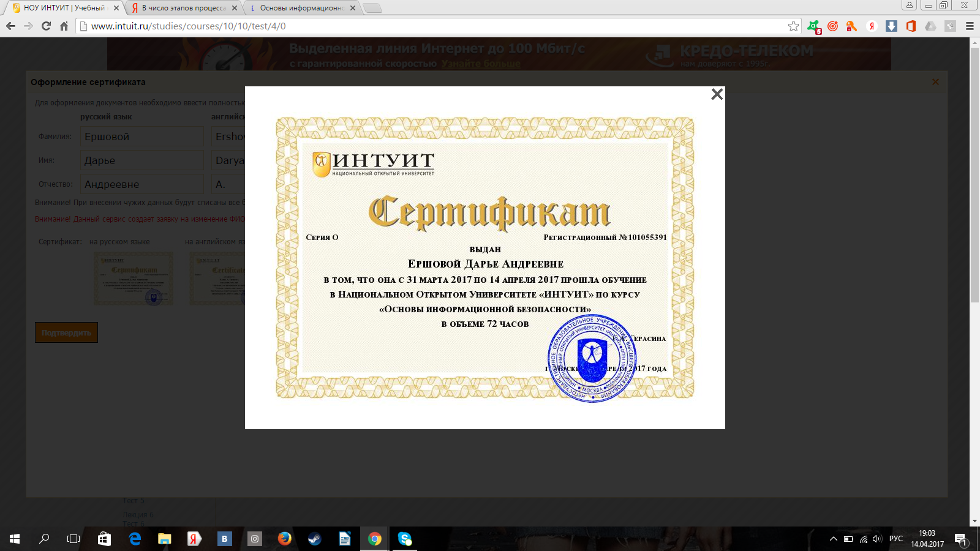Close the 'В число этапов процесса' tab
This screenshot has height=551, width=980.
pyautogui.click(x=235, y=8)
